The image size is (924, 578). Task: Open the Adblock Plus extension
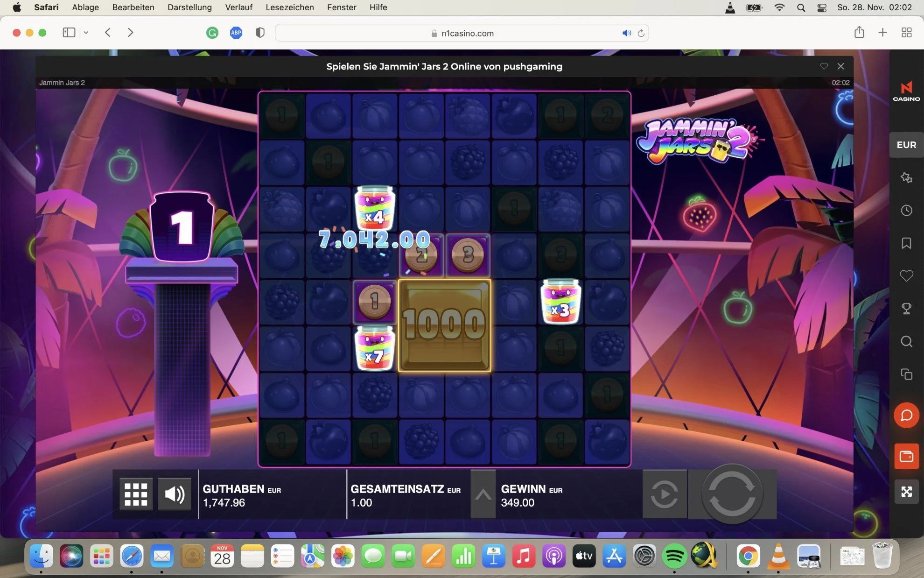(236, 33)
